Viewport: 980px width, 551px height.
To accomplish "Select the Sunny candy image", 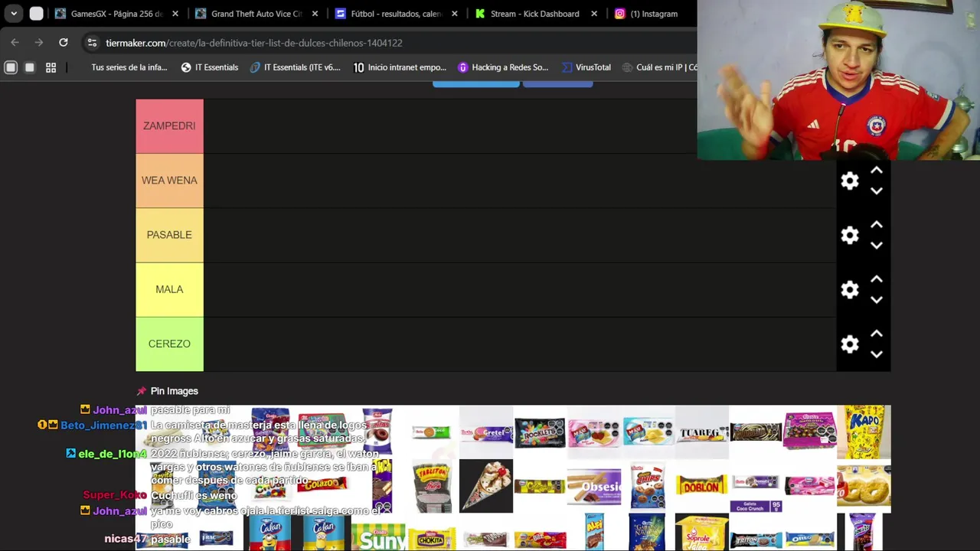I will pos(378,536).
